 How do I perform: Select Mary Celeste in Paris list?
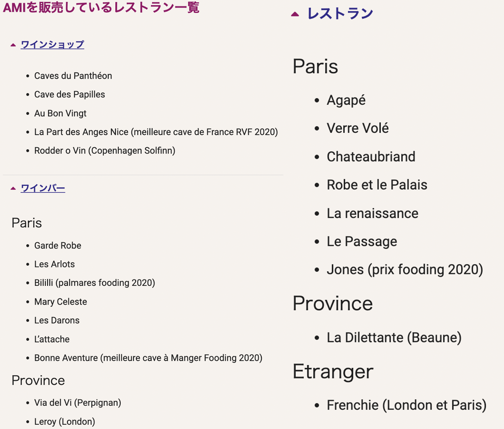60,302
